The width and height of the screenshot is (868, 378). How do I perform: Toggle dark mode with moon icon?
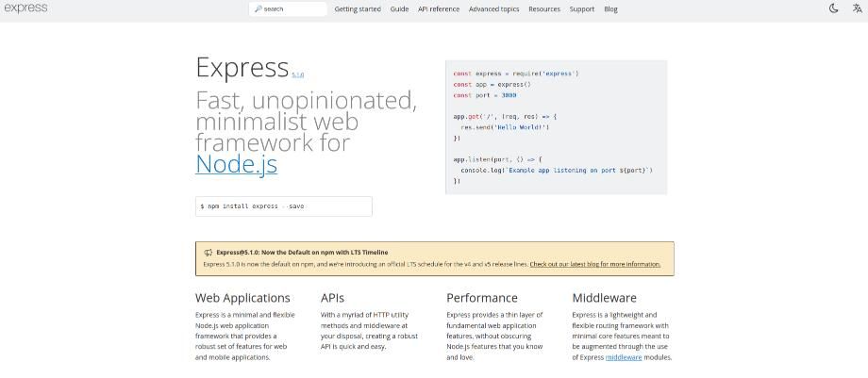[x=833, y=8]
